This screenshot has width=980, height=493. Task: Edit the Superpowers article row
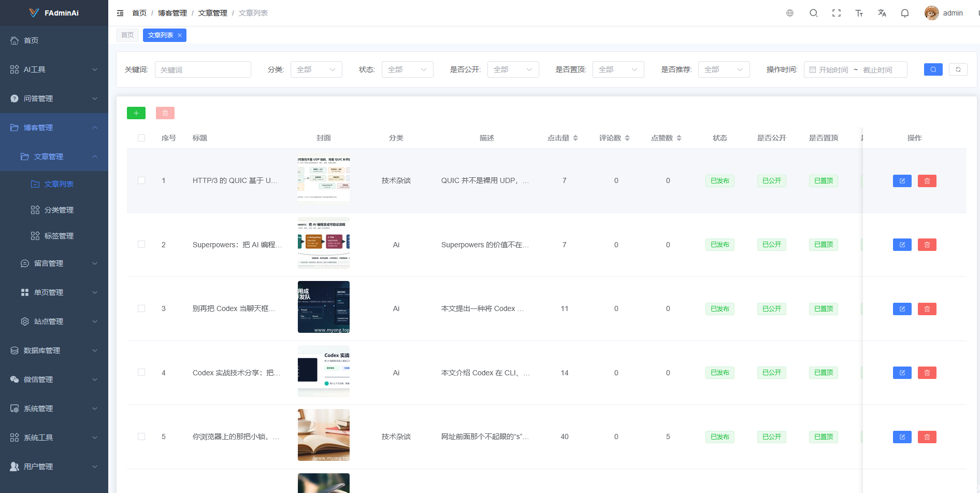(x=902, y=245)
